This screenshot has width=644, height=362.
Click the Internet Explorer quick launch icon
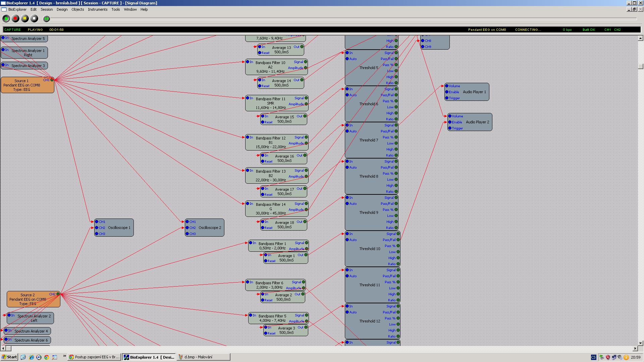(x=31, y=357)
